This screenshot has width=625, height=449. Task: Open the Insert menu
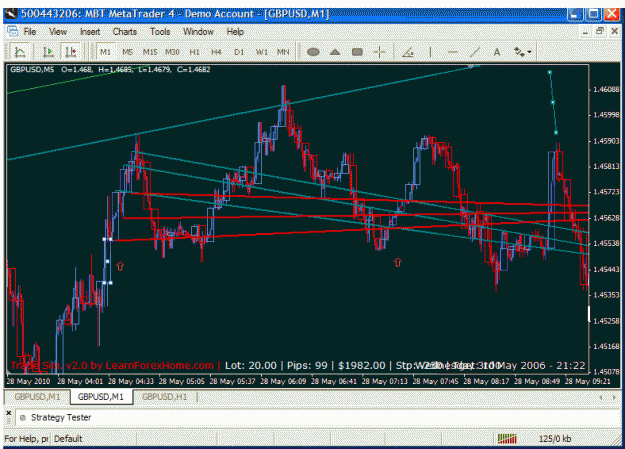point(90,32)
